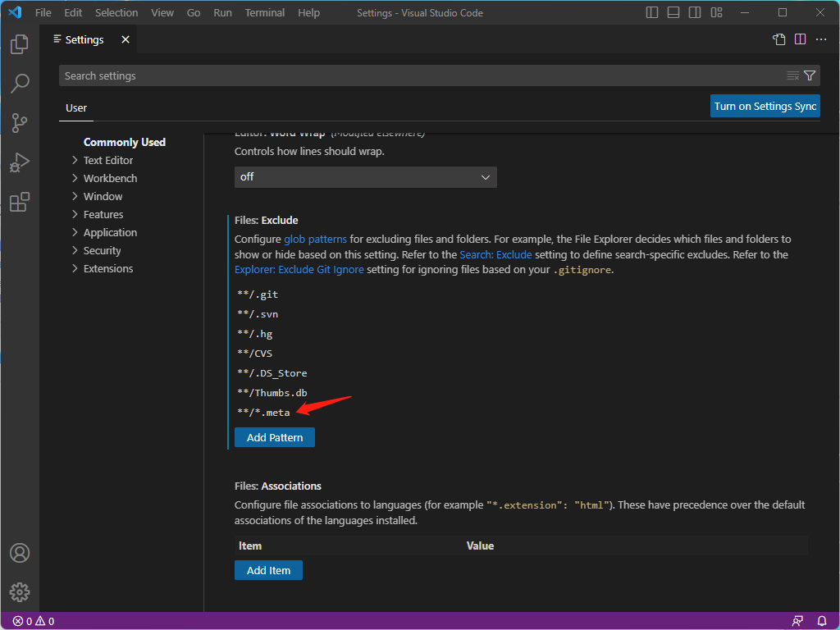Image resolution: width=840 pixels, height=630 pixels.
Task: Toggle Secondary Side Bar layout icon
Action: [695, 12]
